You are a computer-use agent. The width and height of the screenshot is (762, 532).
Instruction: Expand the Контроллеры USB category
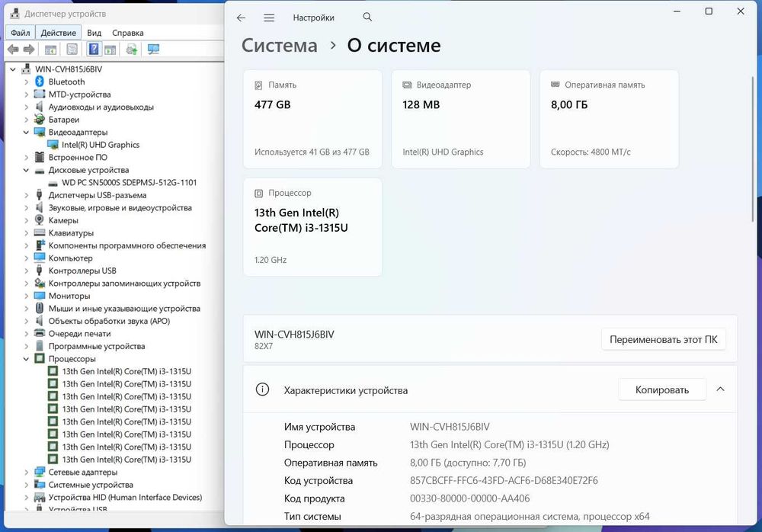tap(26, 271)
